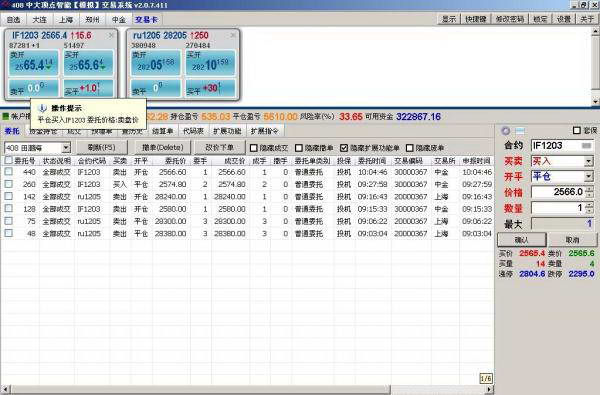The width and height of the screenshot is (600, 395).
Task: Close the IF1203 trading card
Action: click(111, 35)
